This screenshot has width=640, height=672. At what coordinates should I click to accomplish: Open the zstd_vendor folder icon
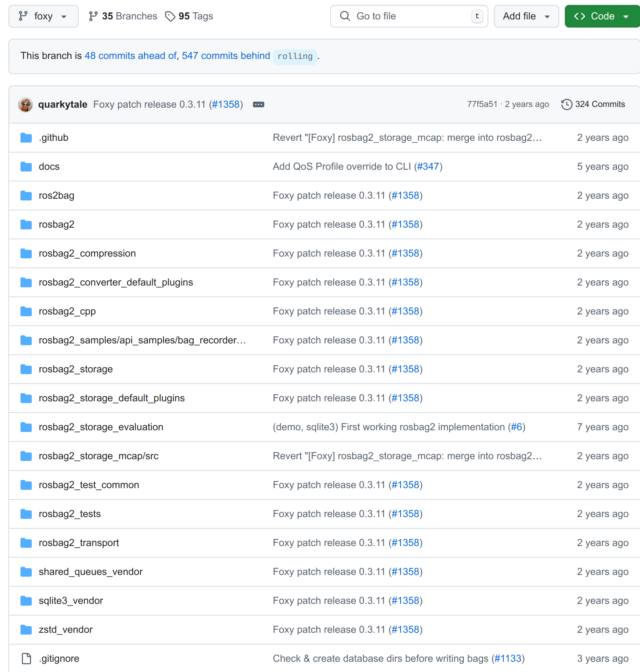(26, 630)
